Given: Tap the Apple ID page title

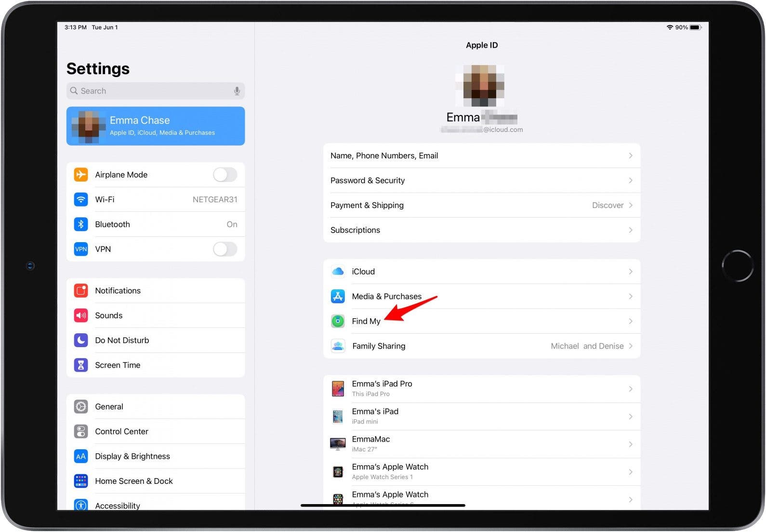Looking at the screenshot, I should coord(482,45).
